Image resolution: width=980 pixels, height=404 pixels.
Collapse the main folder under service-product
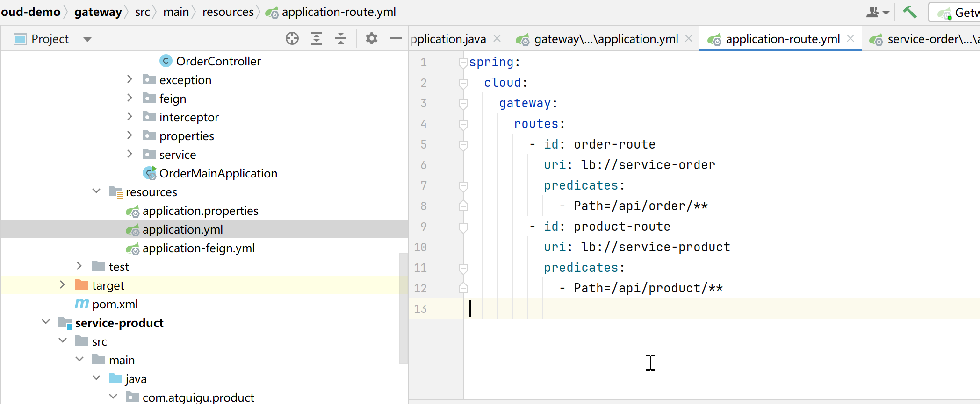click(79, 360)
